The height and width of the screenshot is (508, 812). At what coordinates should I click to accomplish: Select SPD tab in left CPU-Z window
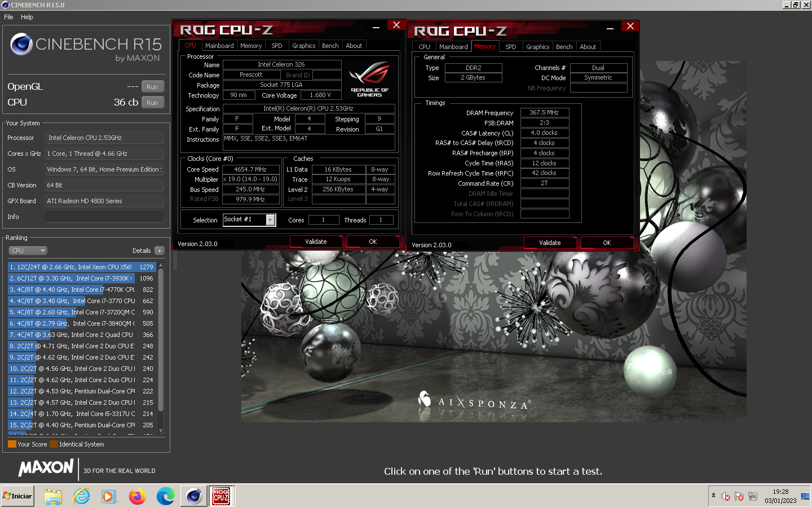click(277, 46)
